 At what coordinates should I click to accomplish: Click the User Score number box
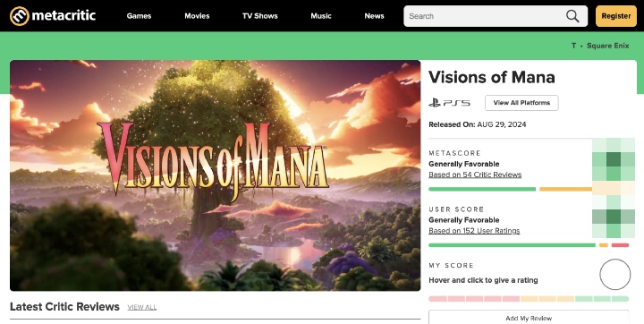click(x=614, y=217)
